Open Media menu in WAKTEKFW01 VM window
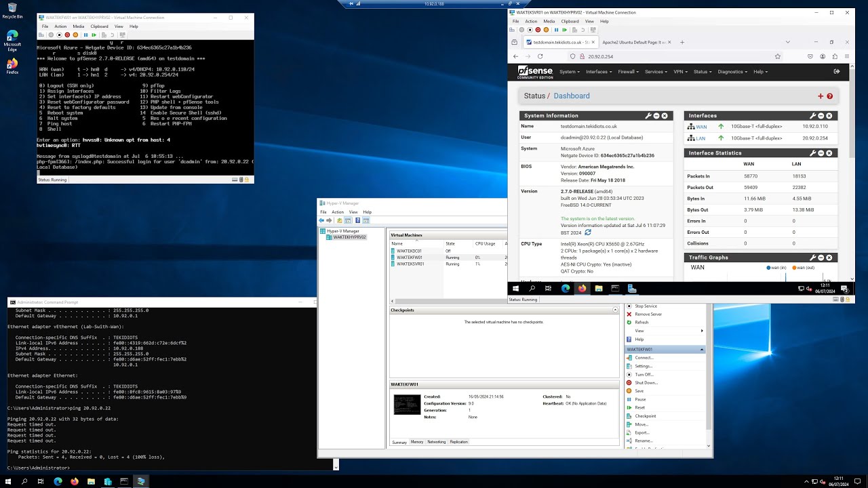This screenshot has height=488, width=868. 78,26
